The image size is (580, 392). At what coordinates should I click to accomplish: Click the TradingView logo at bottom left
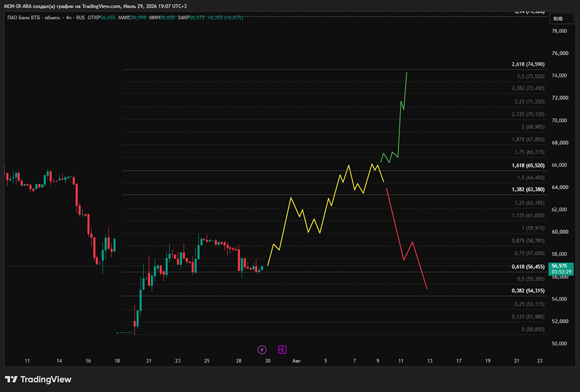(38, 379)
